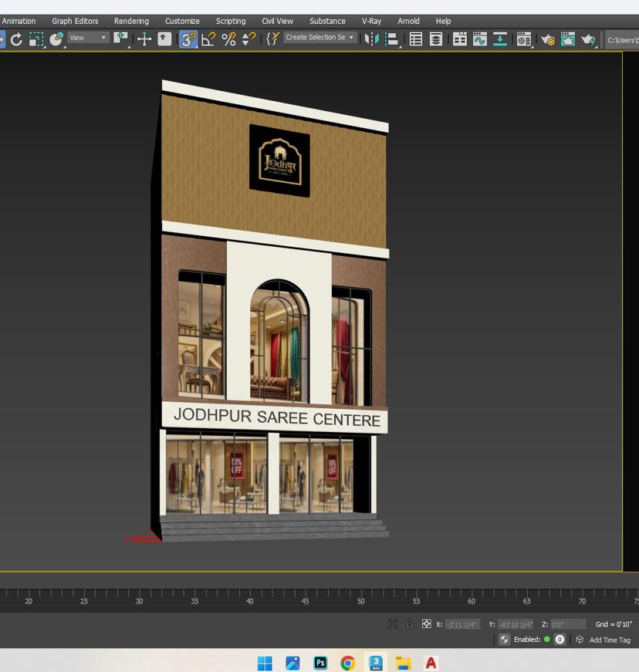Open the Layer Explorer
The width and height of the screenshot is (639, 672).
[436, 39]
